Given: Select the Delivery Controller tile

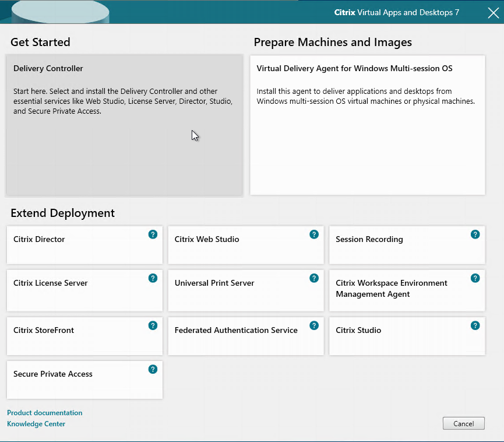Looking at the screenshot, I should pyautogui.click(x=124, y=125).
